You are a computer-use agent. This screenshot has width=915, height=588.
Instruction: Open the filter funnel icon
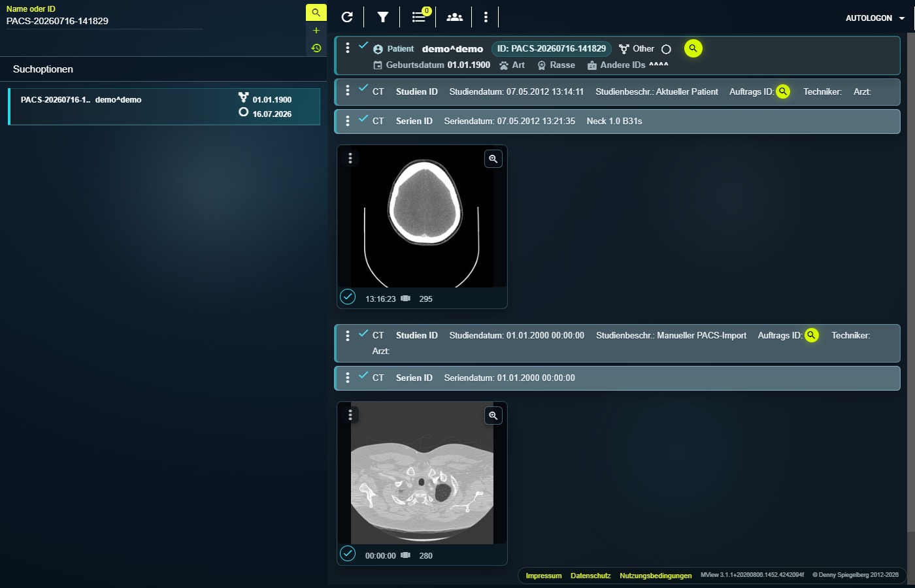coord(383,17)
